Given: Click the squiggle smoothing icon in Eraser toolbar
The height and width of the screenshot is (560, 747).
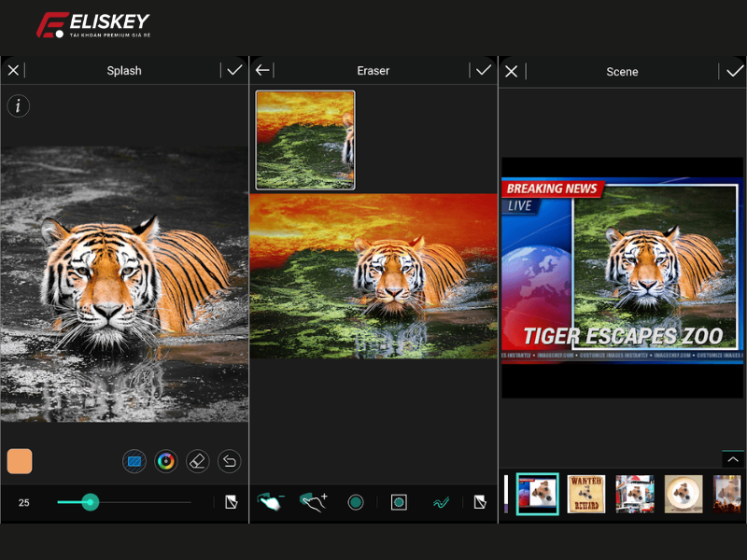Looking at the screenshot, I should [441, 501].
